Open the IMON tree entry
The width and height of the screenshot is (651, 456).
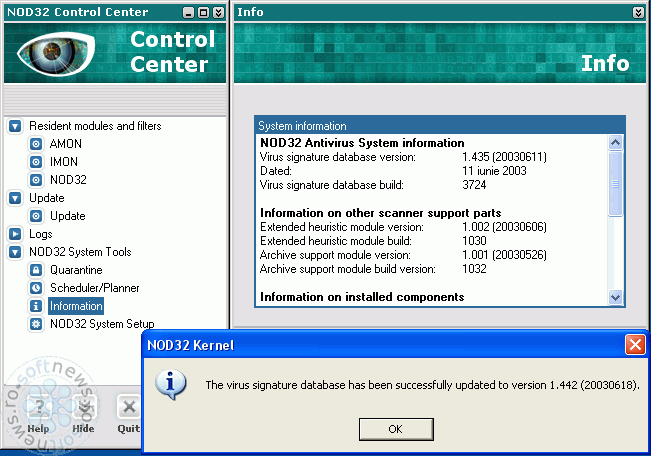coord(64,162)
